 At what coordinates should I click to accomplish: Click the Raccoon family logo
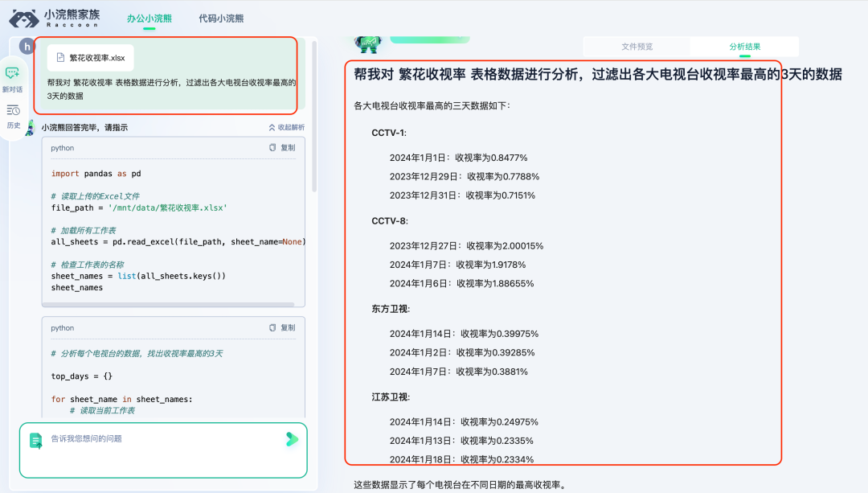[x=55, y=18]
